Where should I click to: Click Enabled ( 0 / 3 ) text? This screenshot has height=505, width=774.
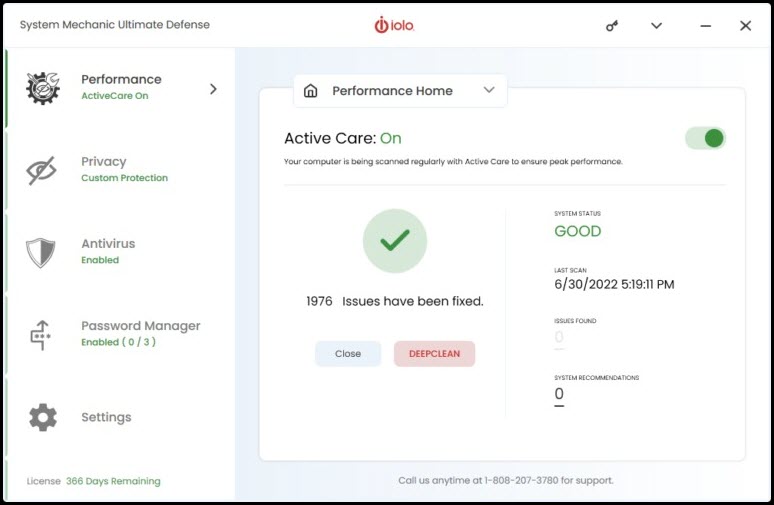[x=118, y=342]
